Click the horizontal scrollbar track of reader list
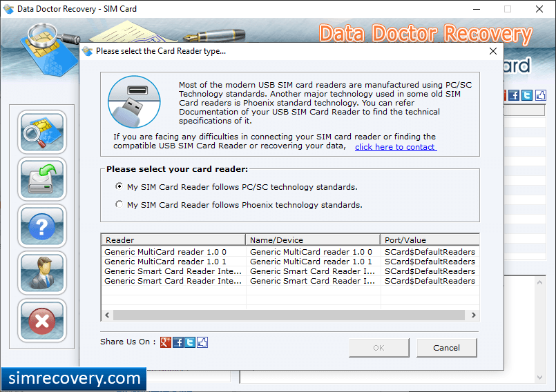This screenshot has height=392, width=556. coord(289,315)
